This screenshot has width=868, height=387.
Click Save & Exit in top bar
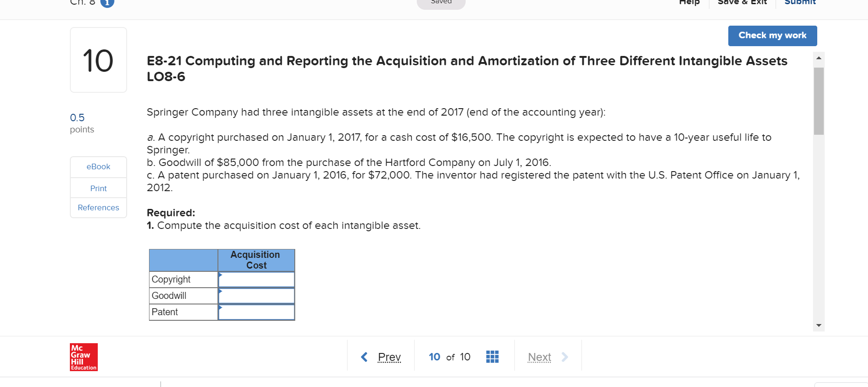742,3
